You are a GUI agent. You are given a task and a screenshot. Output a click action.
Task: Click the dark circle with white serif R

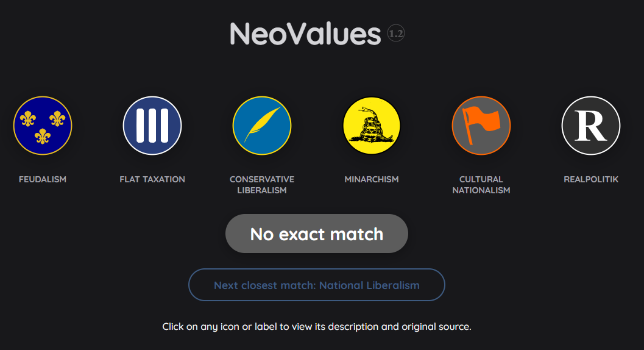[x=591, y=126]
